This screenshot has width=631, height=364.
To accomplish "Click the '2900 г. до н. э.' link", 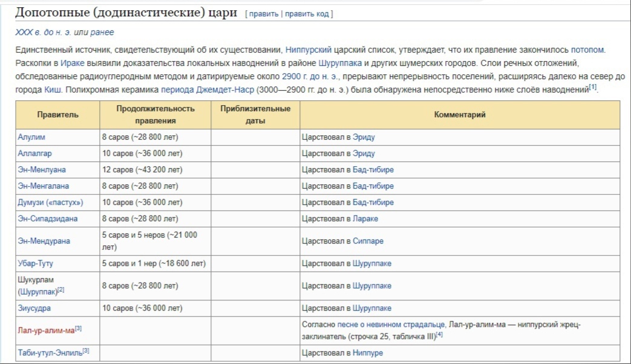I will point(310,76).
